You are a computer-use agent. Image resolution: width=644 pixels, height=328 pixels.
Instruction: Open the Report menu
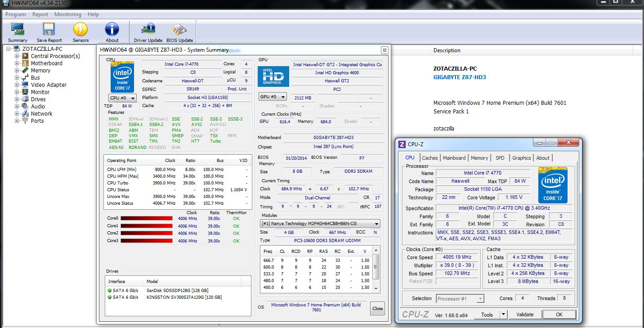(x=40, y=14)
